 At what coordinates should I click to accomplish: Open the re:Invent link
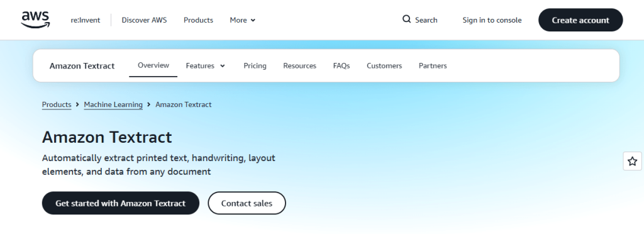86,20
